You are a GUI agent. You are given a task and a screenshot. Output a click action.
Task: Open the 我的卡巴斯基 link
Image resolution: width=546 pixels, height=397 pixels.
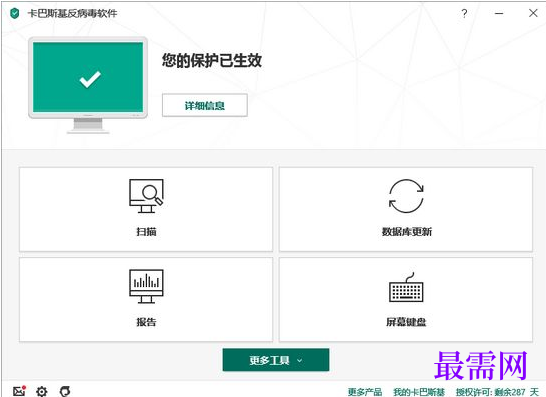[x=419, y=392]
